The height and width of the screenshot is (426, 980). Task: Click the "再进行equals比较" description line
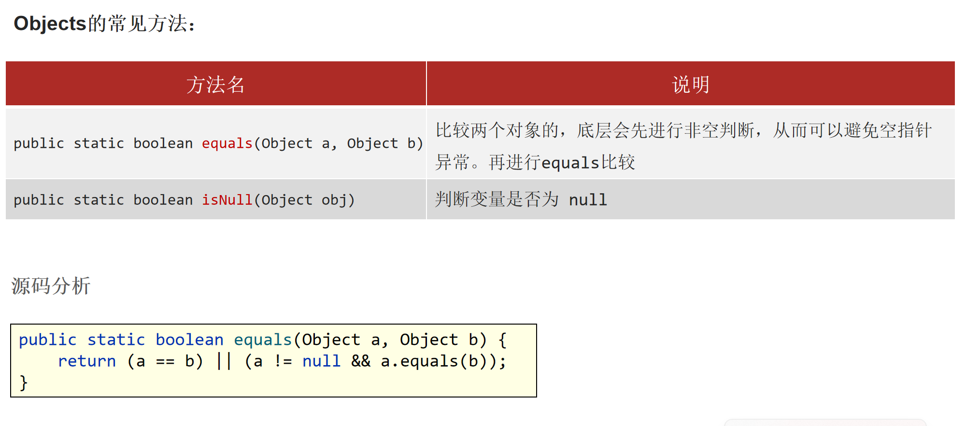(562, 162)
